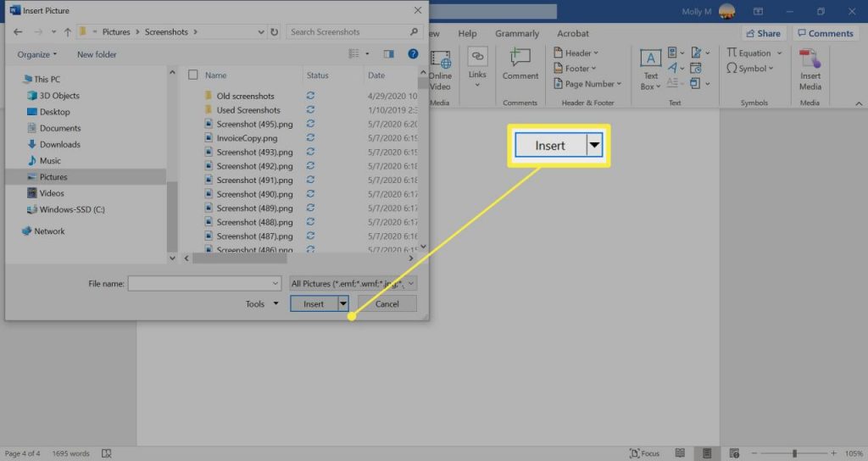This screenshot has width=868, height=461.
Task: Open the Acrobat ribbon tab
Action: [572, 33]
